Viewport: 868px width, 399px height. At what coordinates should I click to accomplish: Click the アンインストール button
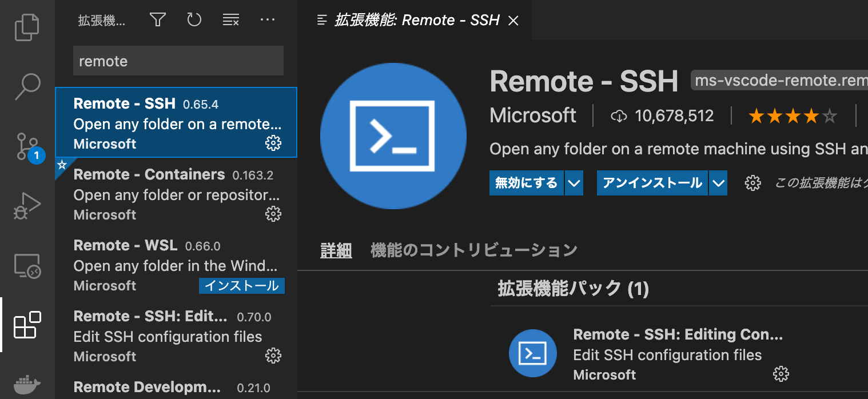(x=652, y=183)
